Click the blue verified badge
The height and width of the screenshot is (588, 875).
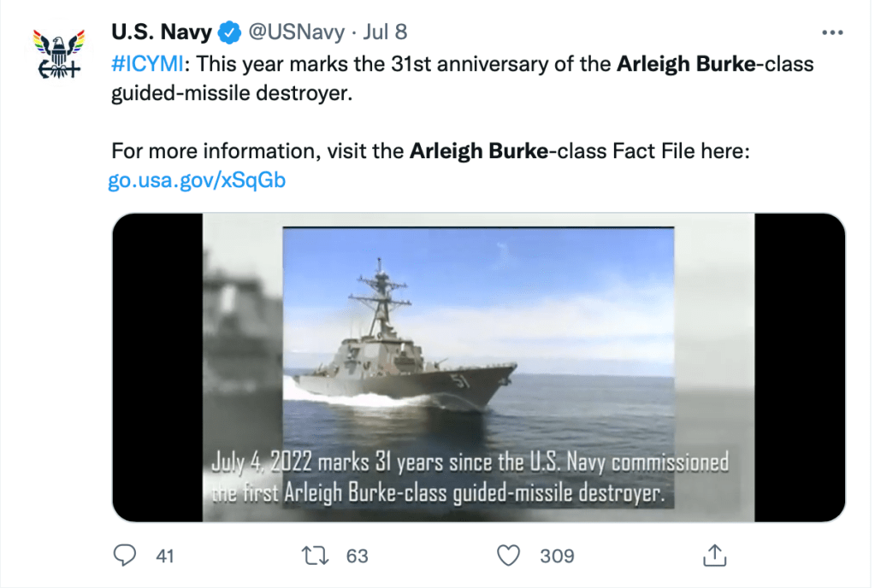coord(228,33)
